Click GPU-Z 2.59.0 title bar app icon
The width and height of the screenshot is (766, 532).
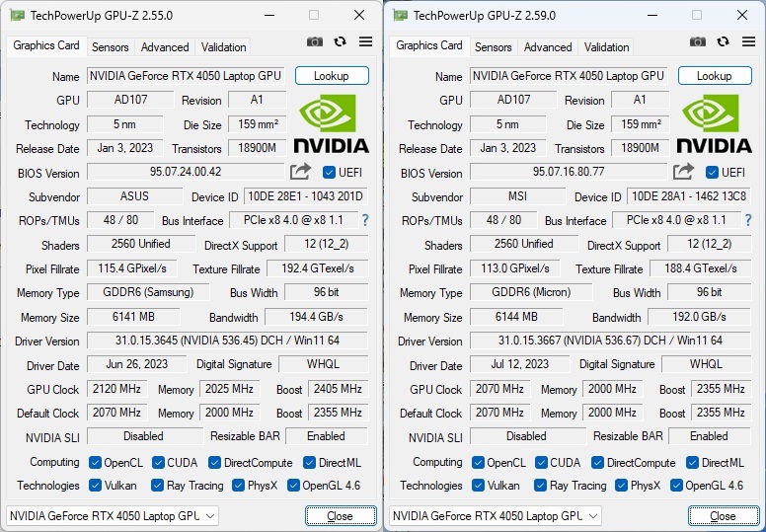coord(400,16)
